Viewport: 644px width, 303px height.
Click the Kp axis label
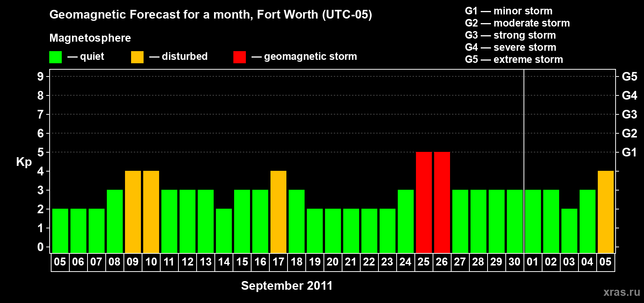(x=24, y=162)
